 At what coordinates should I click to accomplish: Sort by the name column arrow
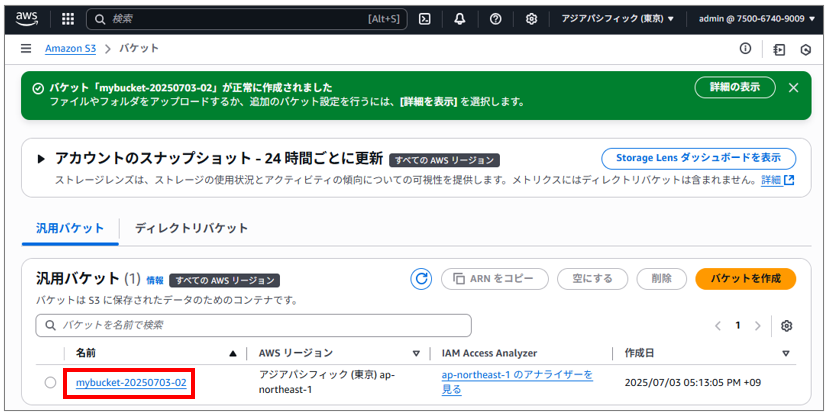coord(233,354)
